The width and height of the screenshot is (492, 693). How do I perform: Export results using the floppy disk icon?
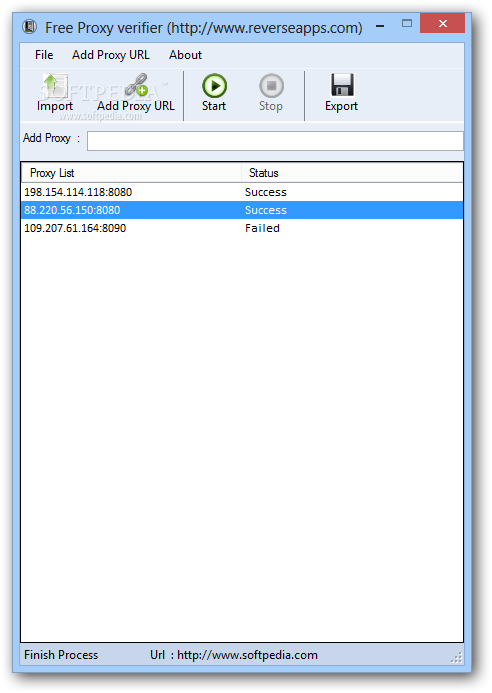tap(342, 85)
